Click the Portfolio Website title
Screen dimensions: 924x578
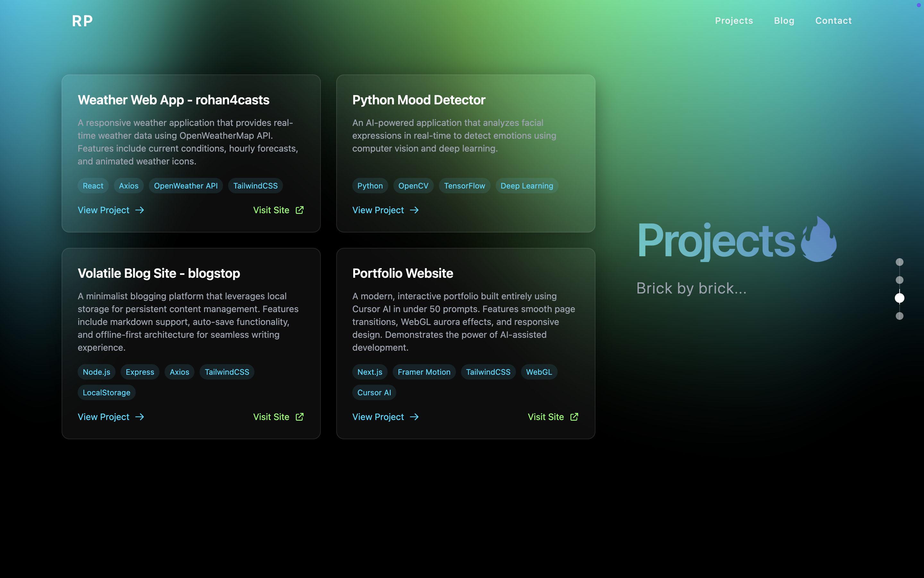tap(402, 274)
